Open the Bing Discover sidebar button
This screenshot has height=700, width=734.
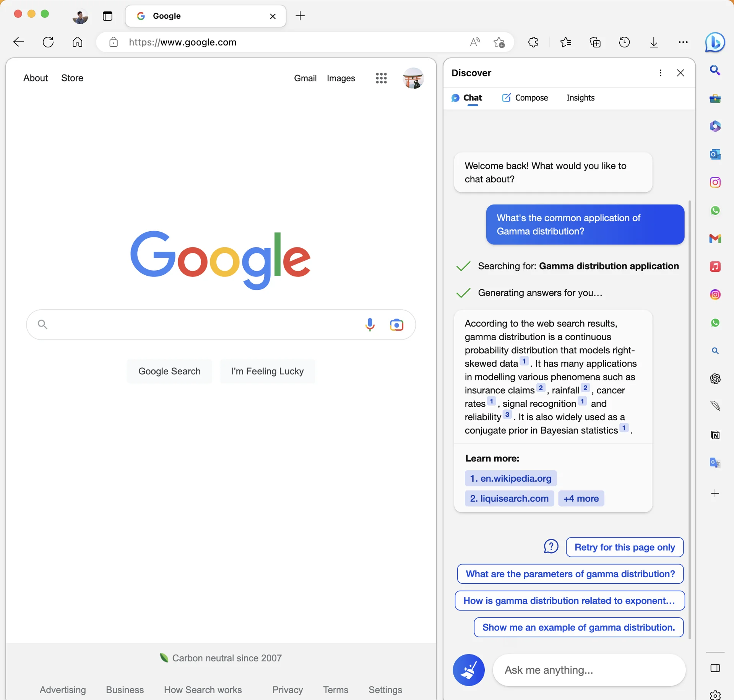(x=715, y=42)
